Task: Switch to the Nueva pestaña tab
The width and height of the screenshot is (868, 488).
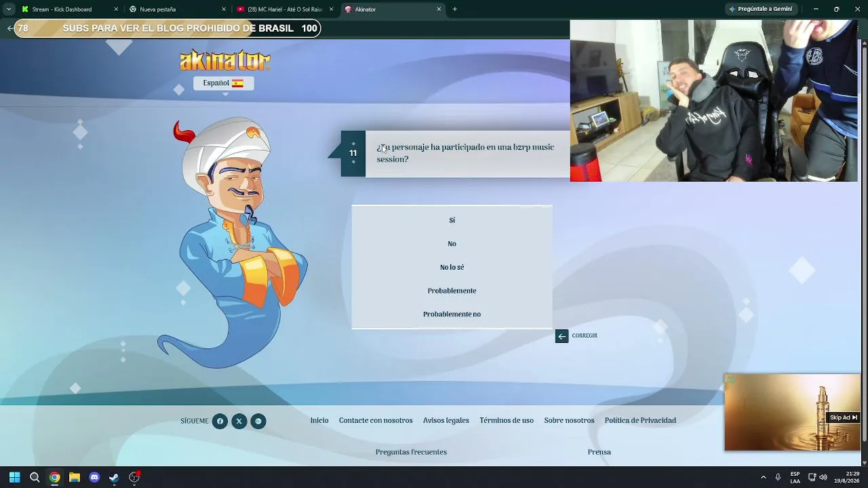Action: tap(178, 9)
